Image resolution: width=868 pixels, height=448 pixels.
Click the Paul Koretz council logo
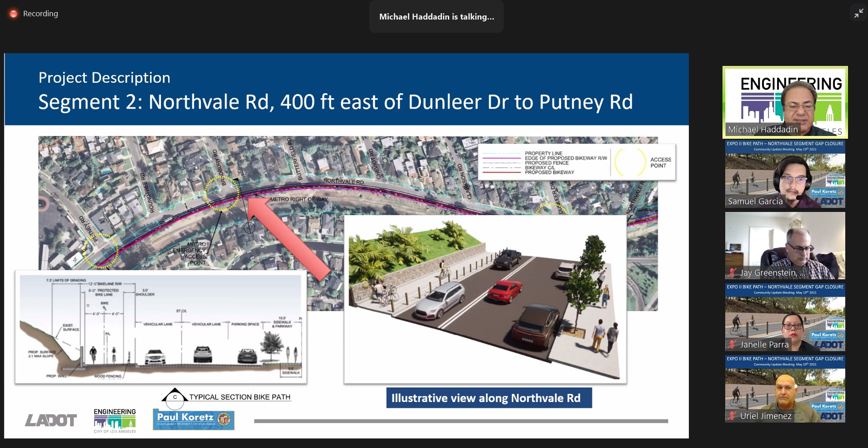coord(194,420)
